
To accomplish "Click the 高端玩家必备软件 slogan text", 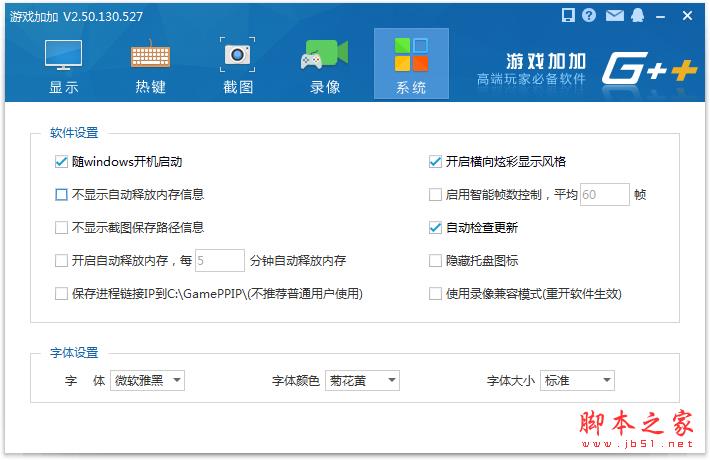I will 531,79.
